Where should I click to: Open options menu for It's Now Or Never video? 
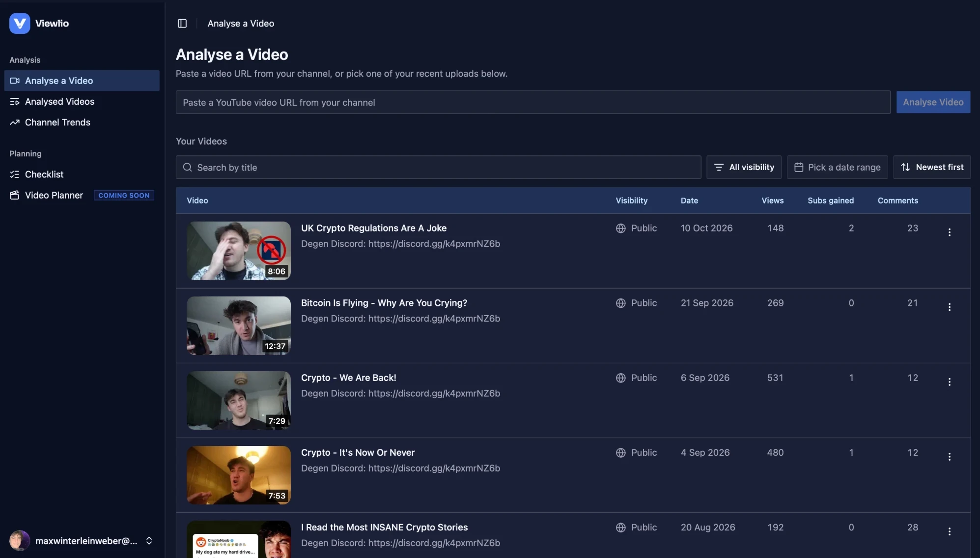(x=950, y=457)
